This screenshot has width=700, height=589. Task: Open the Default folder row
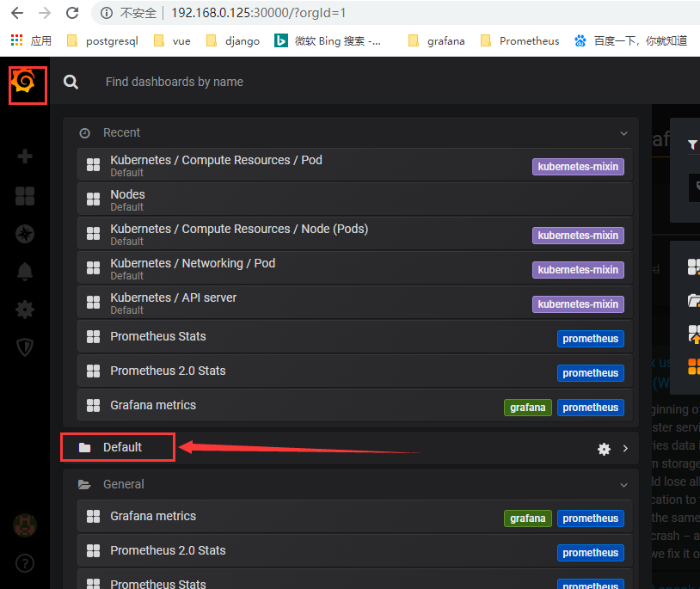tap(351, 447)
